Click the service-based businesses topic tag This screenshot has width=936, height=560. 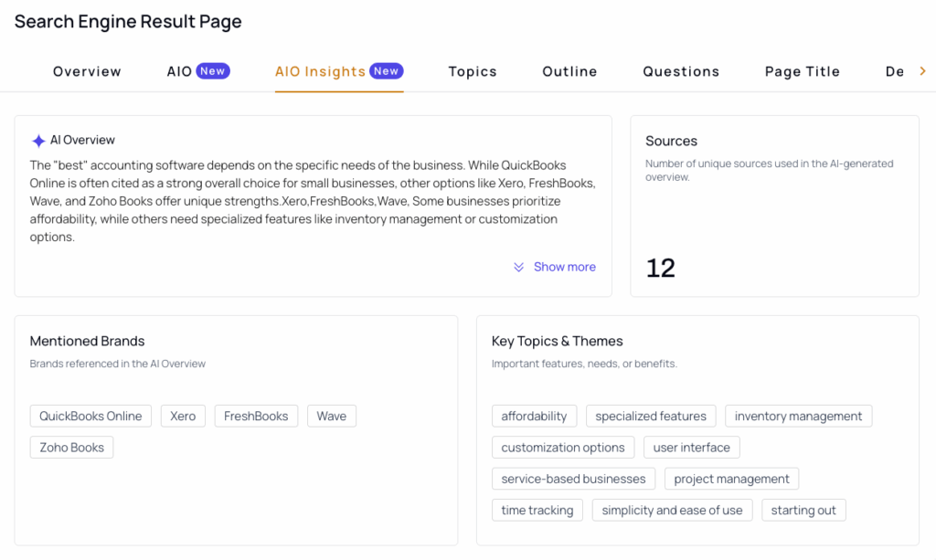click(573, 479)
